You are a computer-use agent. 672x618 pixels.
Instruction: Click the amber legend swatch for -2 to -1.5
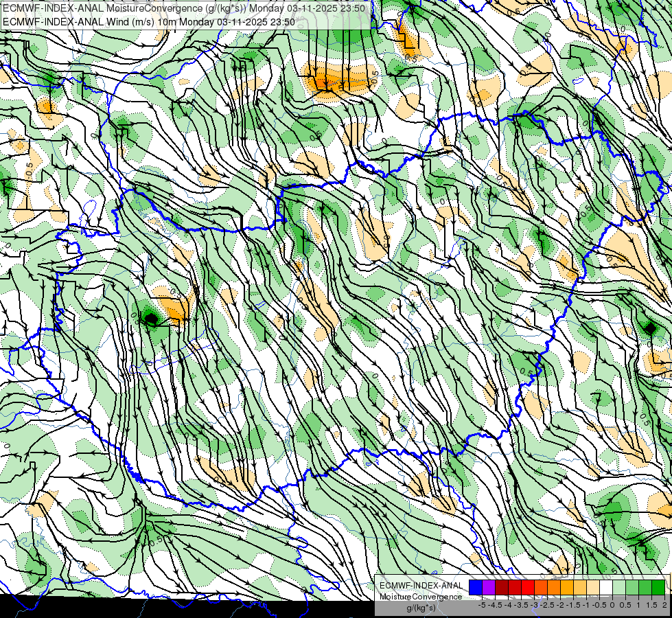[567, 587]
